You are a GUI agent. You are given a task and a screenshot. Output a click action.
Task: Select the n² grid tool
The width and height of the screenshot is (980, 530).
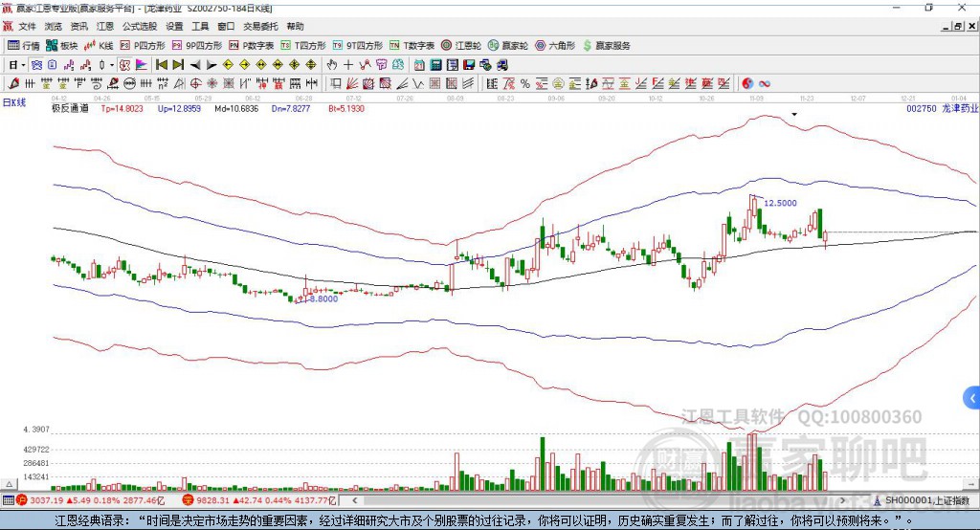click(163, 83)
